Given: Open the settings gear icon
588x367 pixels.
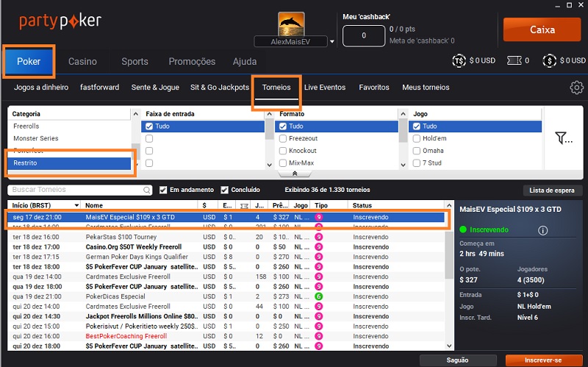Looking at the screenshot, I should coord(576,88).
